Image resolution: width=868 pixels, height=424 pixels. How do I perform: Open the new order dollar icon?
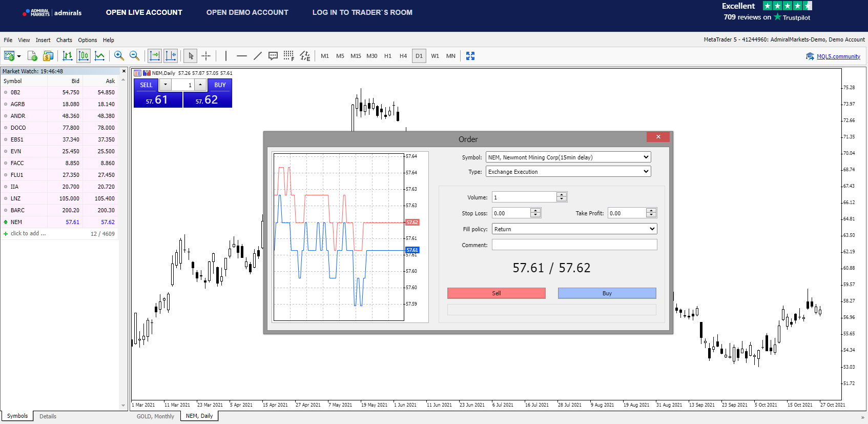coord(48,56)
